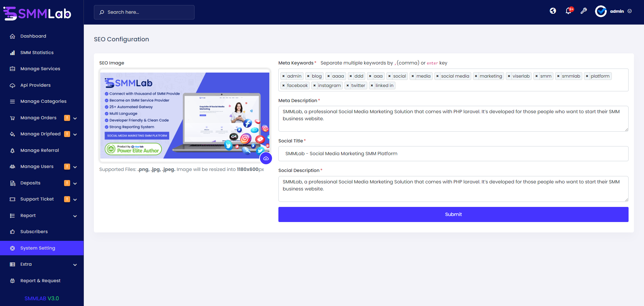Open notifications bell icon
The image size is (644, 306).
tap(569, 11)
